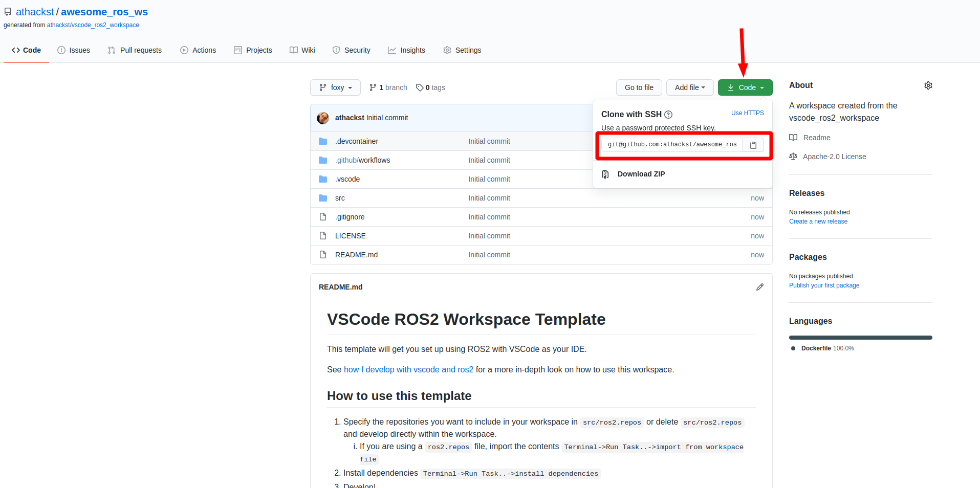This screenshot has width=980, height=488.
Task: Open the Publish your first package link
Action: coord(824,285)
